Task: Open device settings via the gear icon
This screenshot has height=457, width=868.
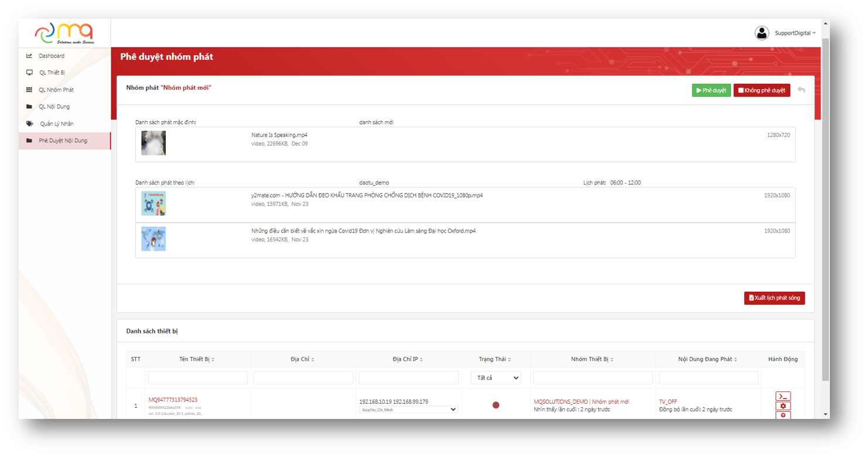Action: (x=782, y=406)
